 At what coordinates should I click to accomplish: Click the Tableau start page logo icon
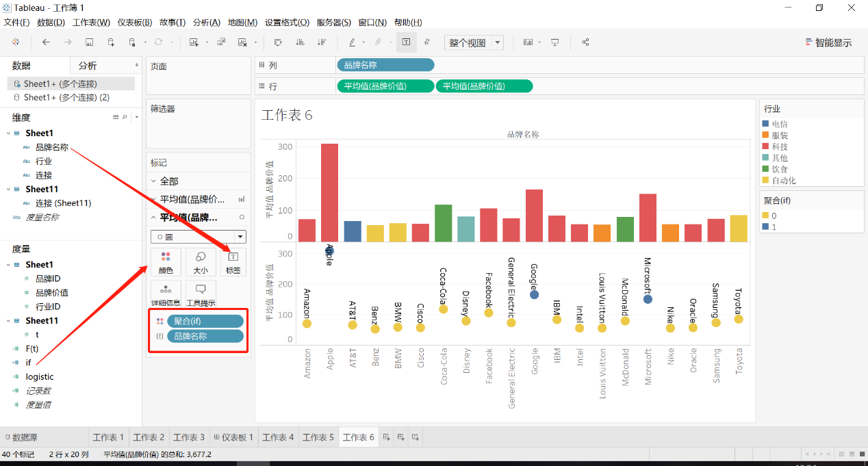pyautogui.click(x=16, y=42)
